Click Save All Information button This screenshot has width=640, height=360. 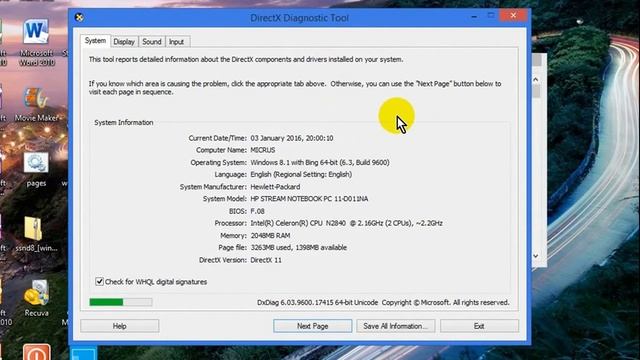396,326
